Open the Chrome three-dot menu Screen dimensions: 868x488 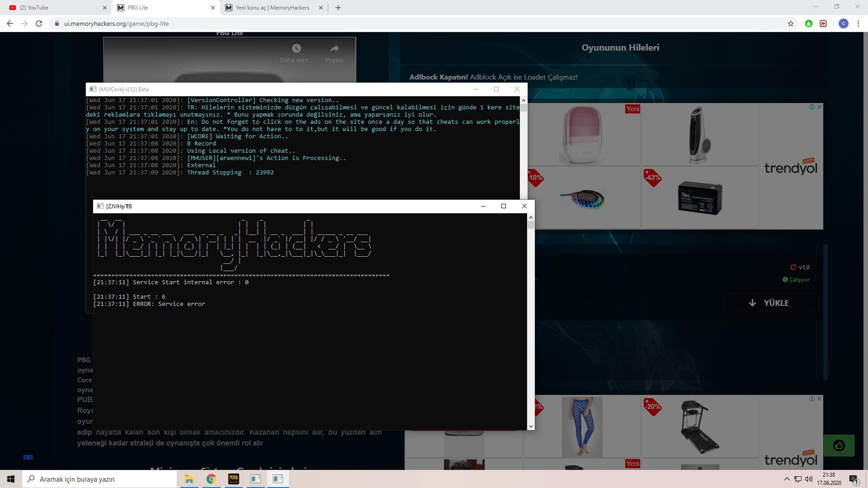[x=858, y=23]
